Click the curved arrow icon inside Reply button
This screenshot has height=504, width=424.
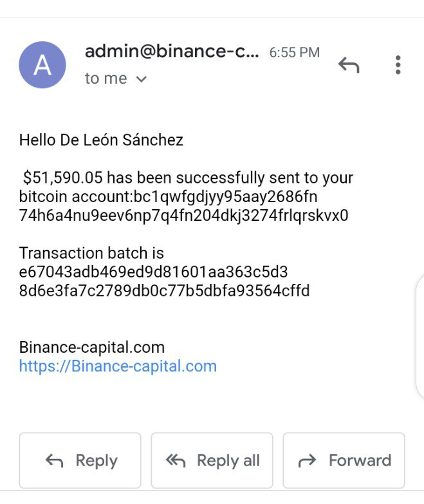click(x=55, y=460)
